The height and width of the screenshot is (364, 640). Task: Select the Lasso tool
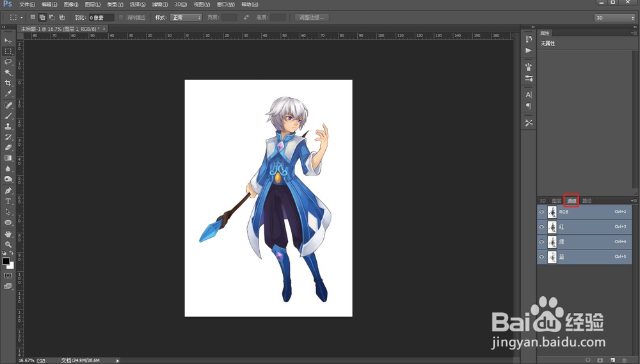tap(8, 62)
